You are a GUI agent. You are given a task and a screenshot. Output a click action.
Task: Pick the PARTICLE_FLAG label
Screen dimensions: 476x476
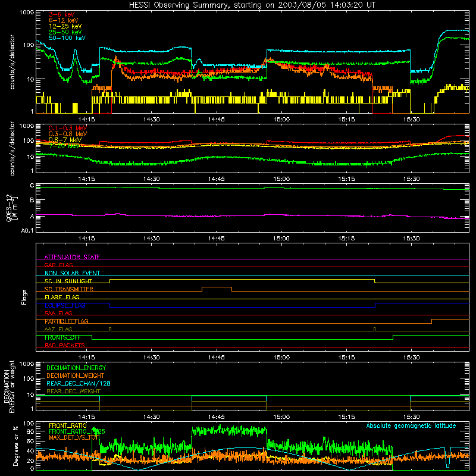coord(67,321)
